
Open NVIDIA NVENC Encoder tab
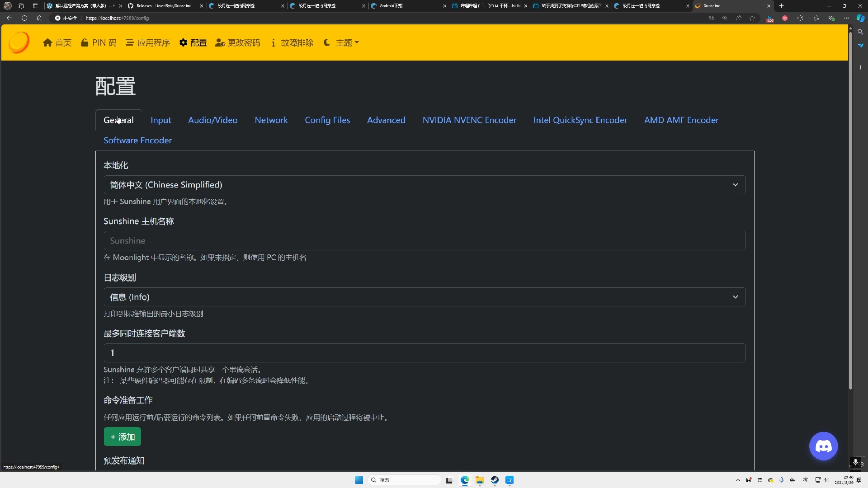(x=469, y=120)
